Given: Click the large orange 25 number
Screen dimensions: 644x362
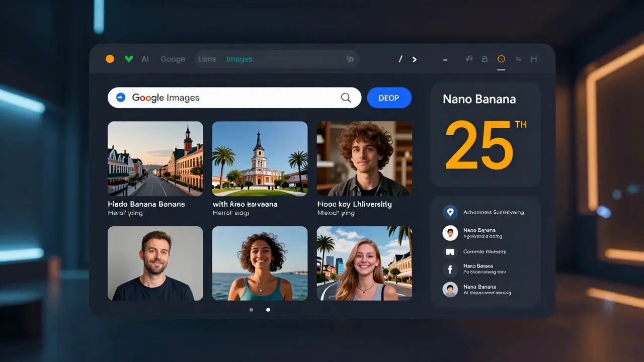Looking at the screenshot, I should [x=479, y=145].
